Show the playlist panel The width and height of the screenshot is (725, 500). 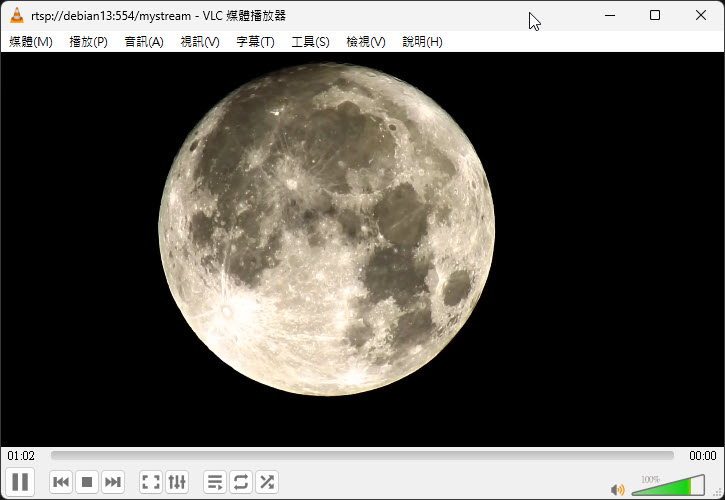tap(214, 482)
